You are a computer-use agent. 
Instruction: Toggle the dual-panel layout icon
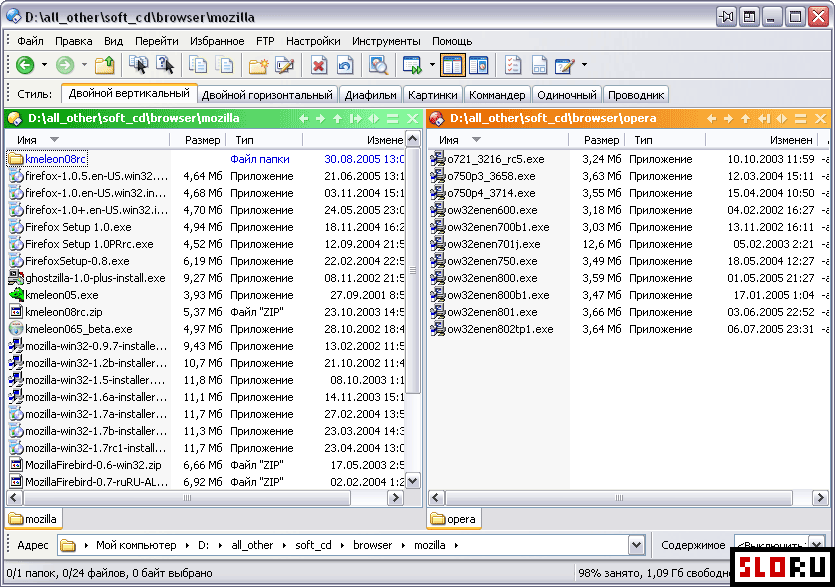click(452, 65)
